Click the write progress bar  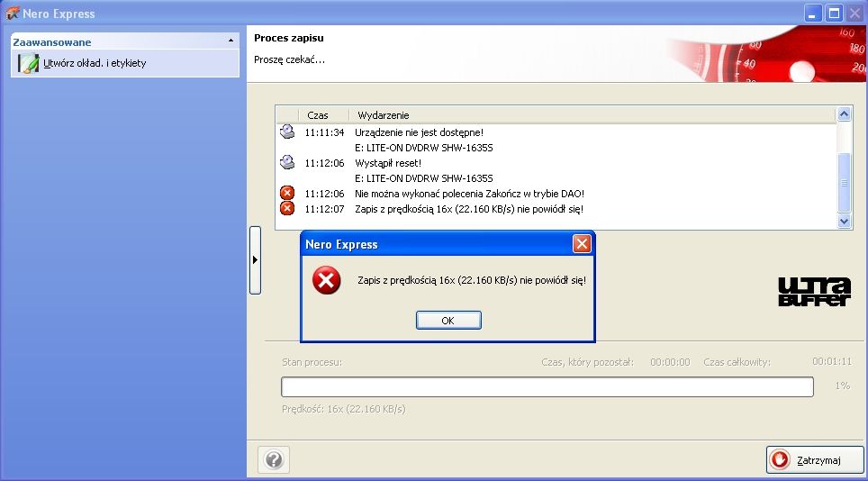pyautogui.click(x=547, y=386)
